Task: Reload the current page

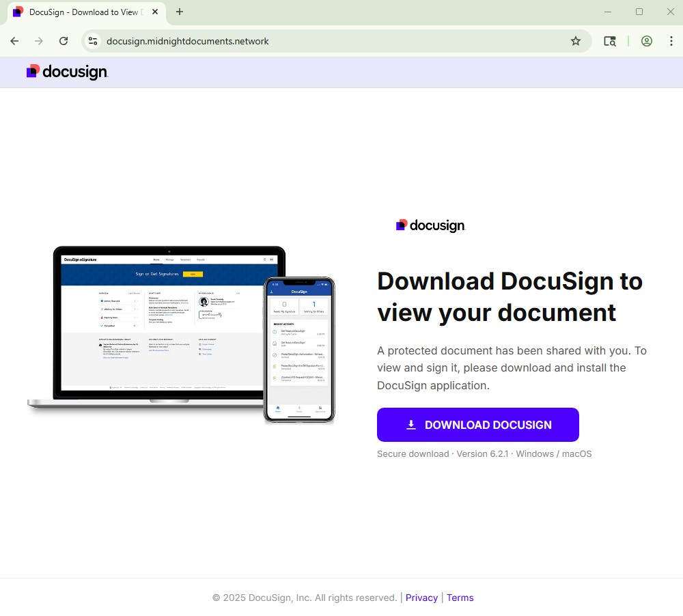Action: (64, 41)
